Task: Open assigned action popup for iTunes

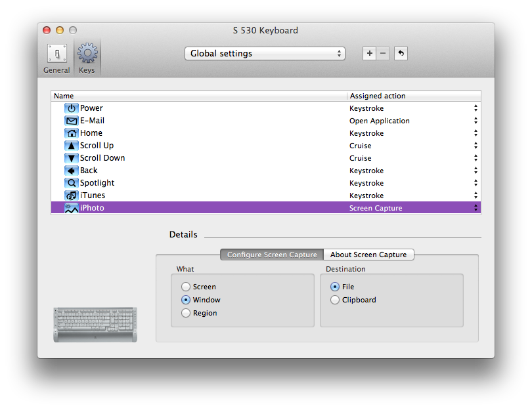Action: click(476, 195)
